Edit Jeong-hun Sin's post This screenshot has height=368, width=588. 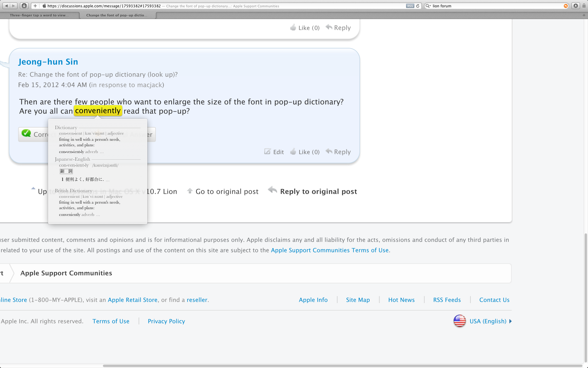(x=278, y=152)
